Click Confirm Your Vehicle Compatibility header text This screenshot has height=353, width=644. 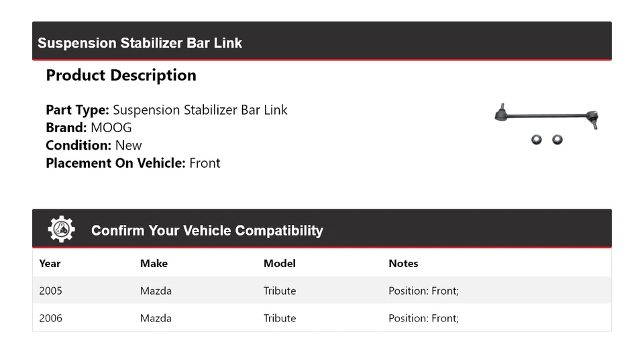click(207, 230)
